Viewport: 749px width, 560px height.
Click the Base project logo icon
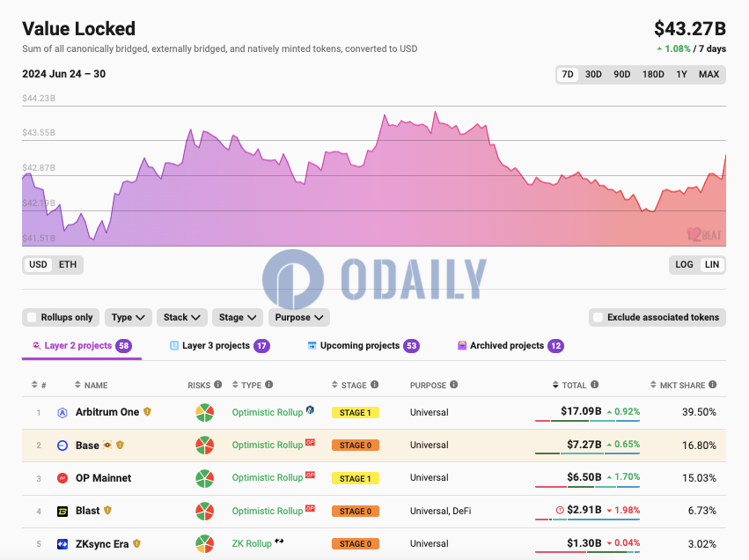[62, 446]
